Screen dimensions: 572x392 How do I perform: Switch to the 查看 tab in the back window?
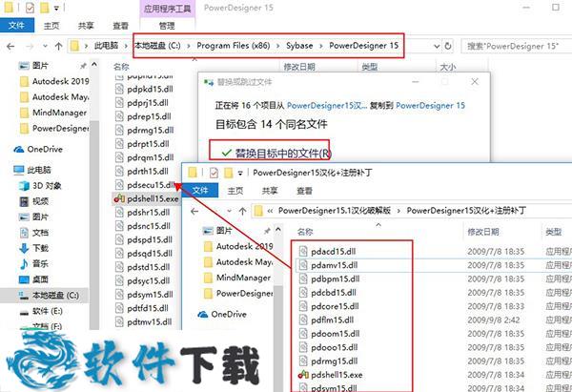(x=121, y=26)
